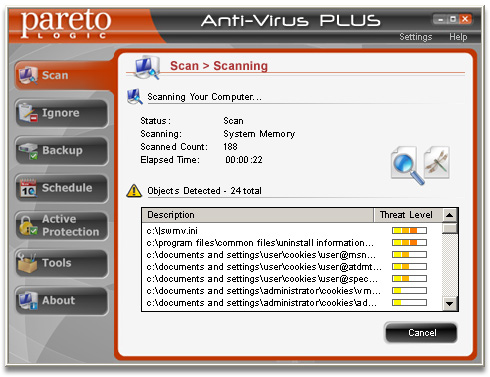Open the Schedule section
Screen dimensions: 490x377
tap(62, 188)
